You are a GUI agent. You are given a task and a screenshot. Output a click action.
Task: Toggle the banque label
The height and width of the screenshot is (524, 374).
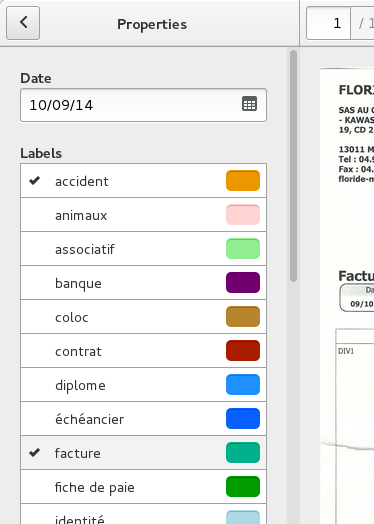coord(143,283)
